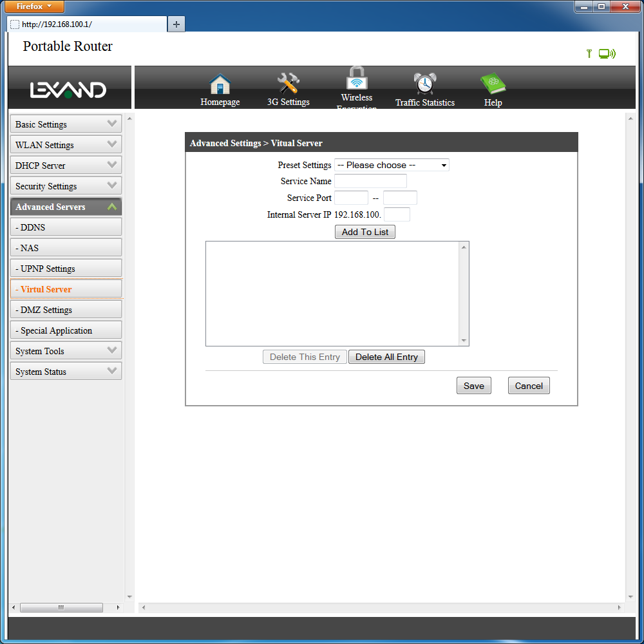Click sidebar horizontal scrollbar thumb
Screen dimensions: 644x644
point(61,607)
